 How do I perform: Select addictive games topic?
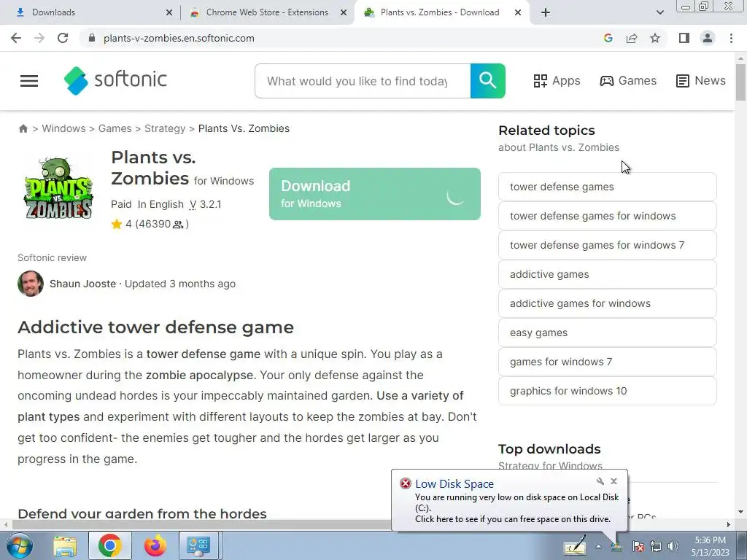point(608,274)
